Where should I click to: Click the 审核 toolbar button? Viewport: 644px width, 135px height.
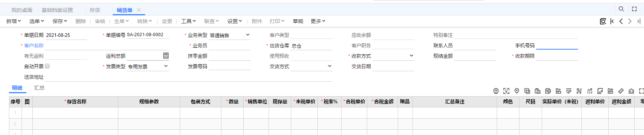click(100, 21)
